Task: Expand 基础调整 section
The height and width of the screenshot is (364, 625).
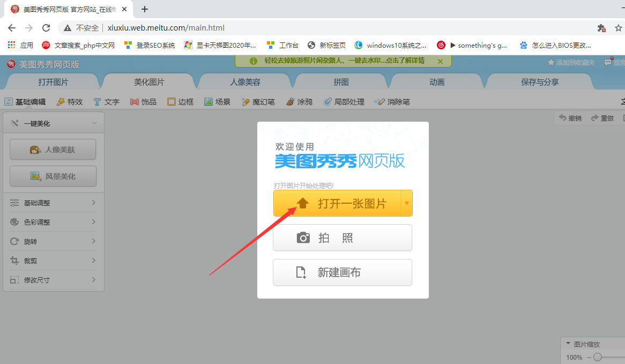Action: 54,203
